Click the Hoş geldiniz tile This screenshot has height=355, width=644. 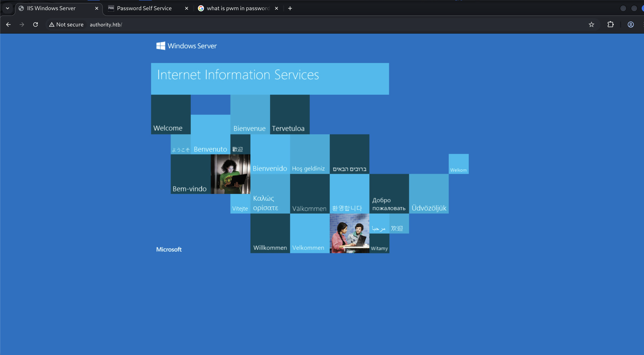click(x=310, y=154)
